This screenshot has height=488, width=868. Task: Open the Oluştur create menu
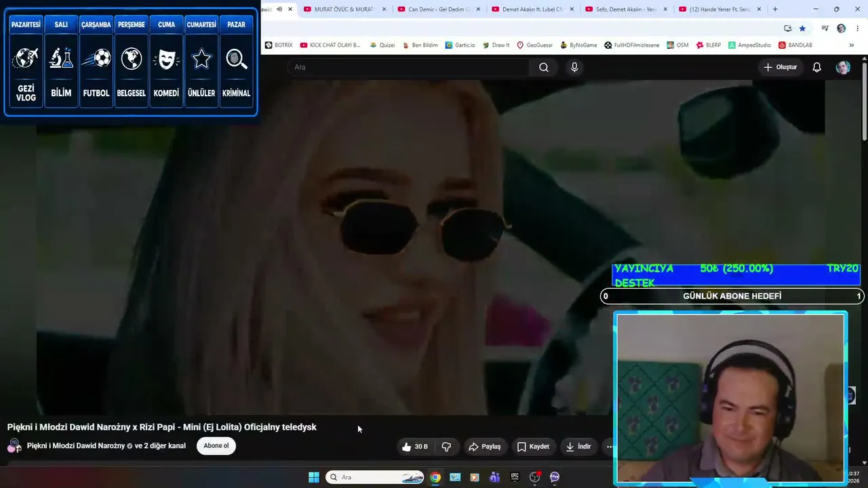[x=780, y=67]
